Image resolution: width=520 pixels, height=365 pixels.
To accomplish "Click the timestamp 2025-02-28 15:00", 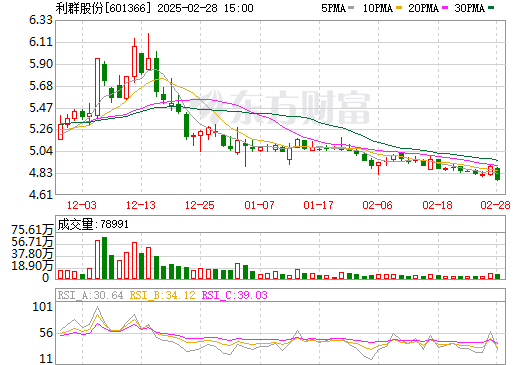I will click(x=205, y=8).
